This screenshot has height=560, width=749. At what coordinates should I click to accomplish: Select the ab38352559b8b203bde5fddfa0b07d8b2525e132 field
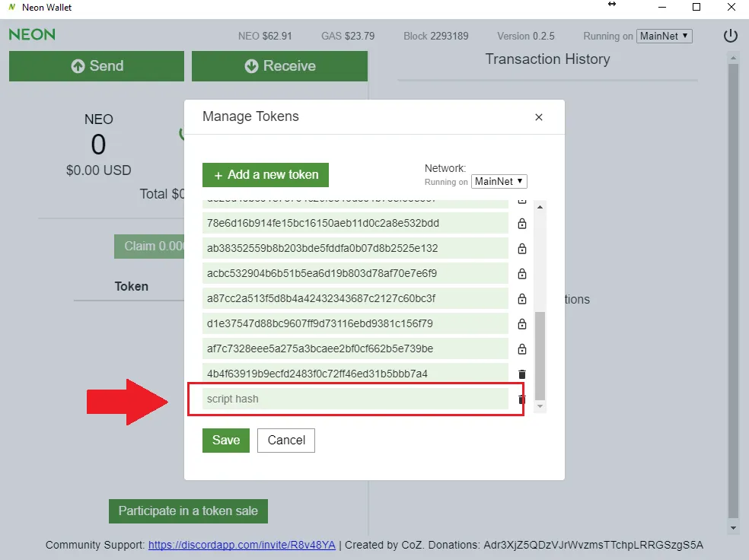pyautogui.click(x=355, y=248)
